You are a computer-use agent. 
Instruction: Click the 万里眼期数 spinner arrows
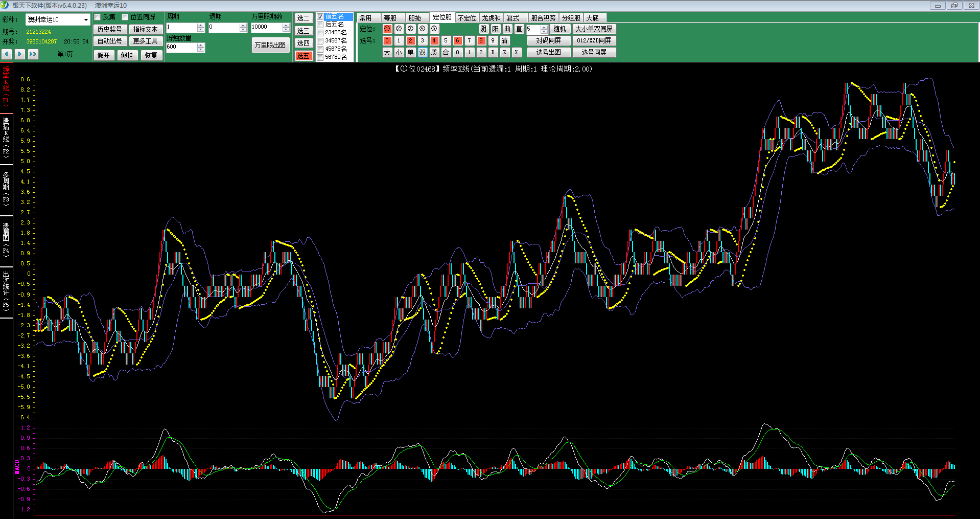coord(286,27)
